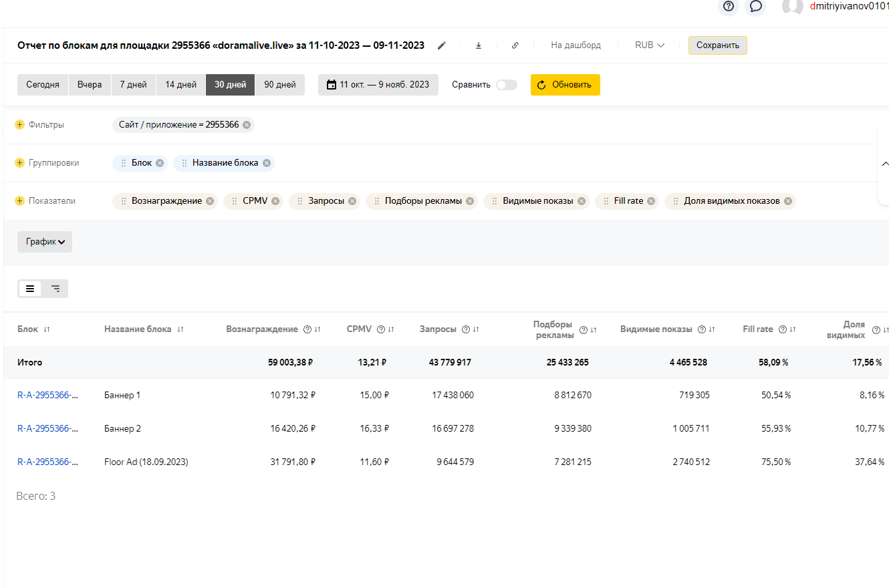The width and height of the screenshot is (889, 588).
Task: Remove the Подборы рекламы metric chip
Action: [x=470, y=201]
